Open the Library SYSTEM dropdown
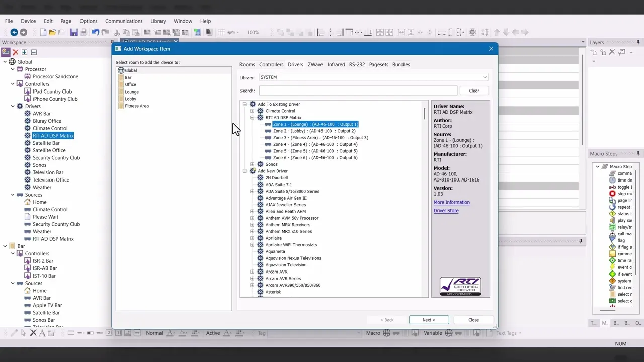 485,77
